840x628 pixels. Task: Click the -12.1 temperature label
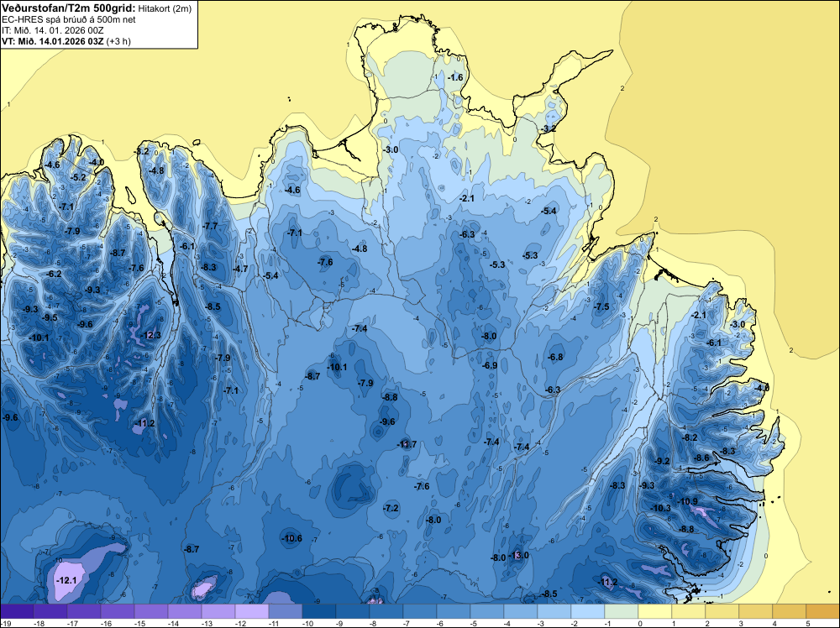pos(67,580)
